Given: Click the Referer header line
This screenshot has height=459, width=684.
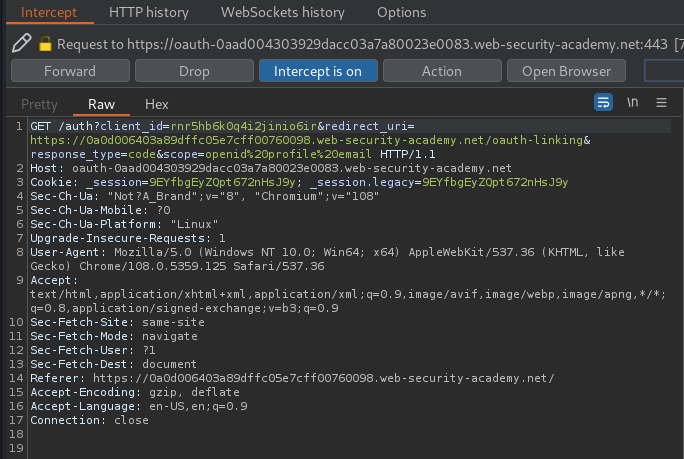Looking at the screenshot, I should click(x=292, y=378).
